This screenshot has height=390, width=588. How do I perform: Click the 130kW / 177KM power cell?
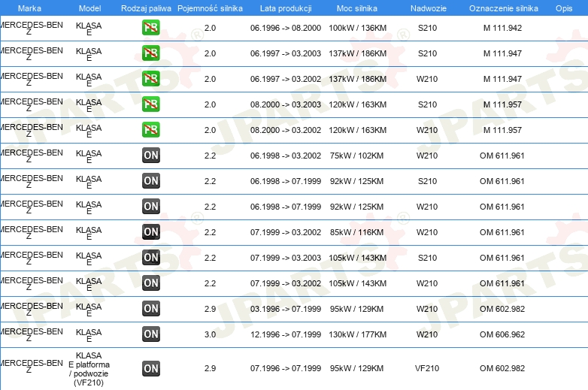click(357, 334)
